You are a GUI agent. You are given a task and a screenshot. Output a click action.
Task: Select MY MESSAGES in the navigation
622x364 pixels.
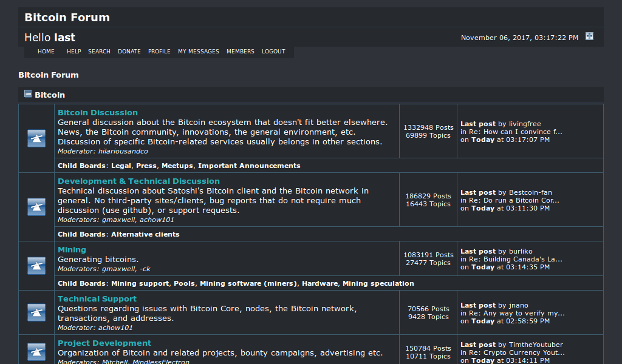[199, 52]
